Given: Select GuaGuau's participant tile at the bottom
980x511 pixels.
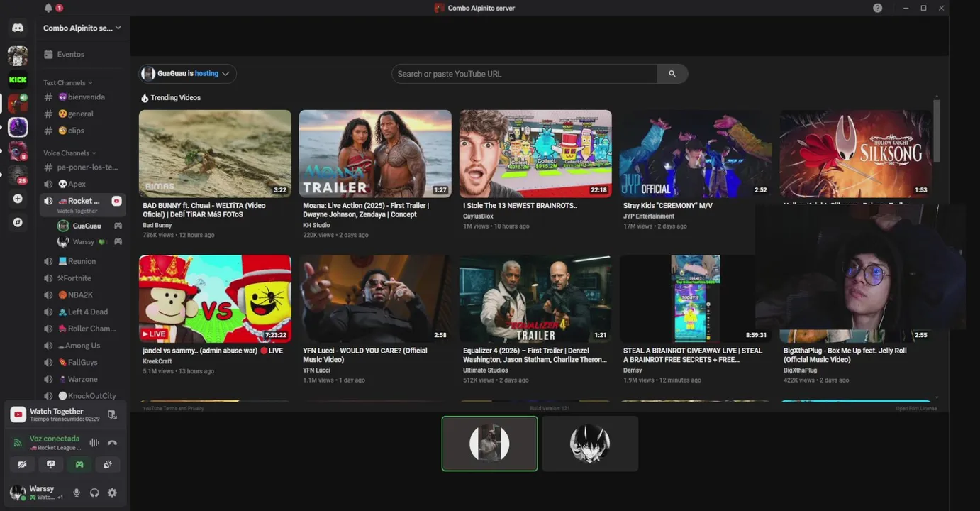Looking at the screenshot, I should tap(489, 444).
